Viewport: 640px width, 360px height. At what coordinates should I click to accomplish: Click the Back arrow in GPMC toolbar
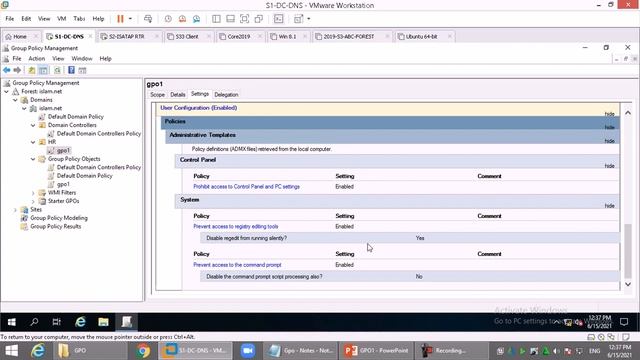[7, 70]
